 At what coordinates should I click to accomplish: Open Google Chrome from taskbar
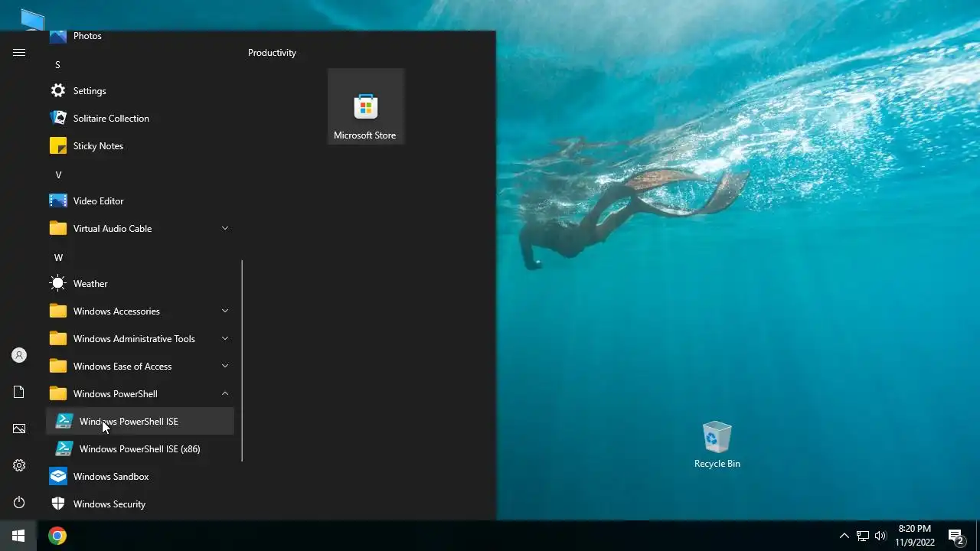[57, 536]
